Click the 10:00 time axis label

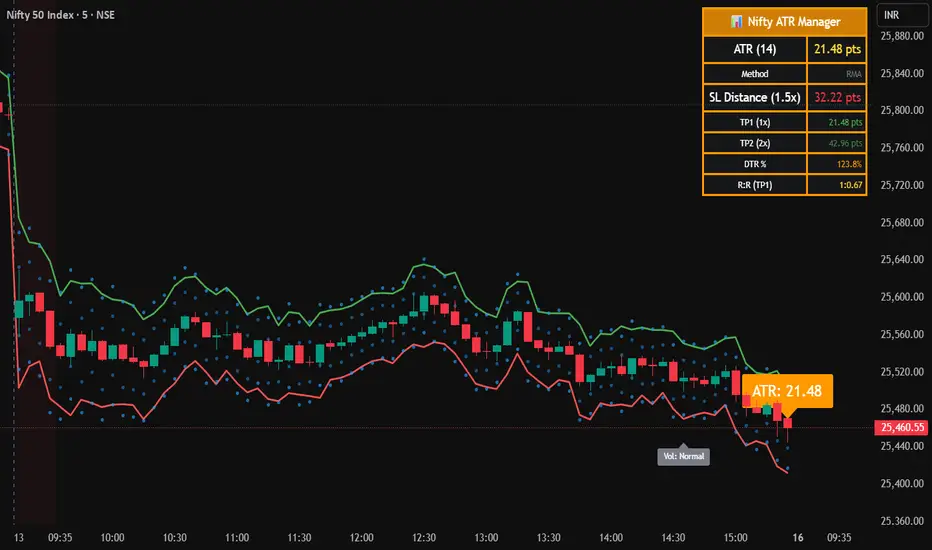[112, 538]
